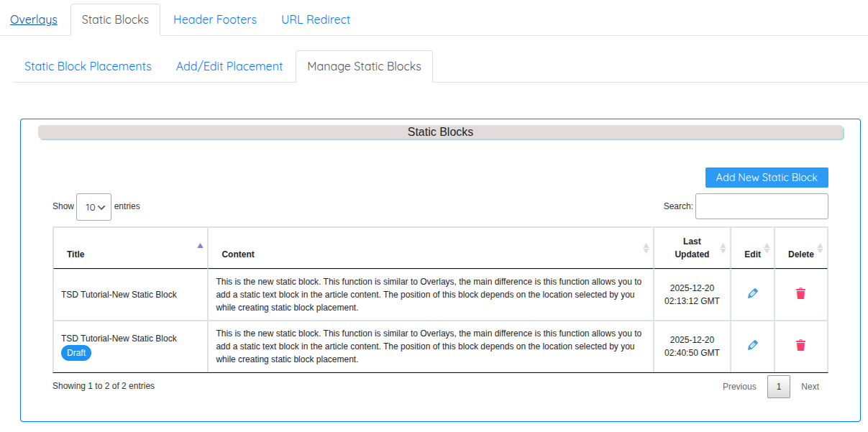Open Static Block Placements sub-tab
The width and height of the screenshot is (868, 432).
(88, 66)
